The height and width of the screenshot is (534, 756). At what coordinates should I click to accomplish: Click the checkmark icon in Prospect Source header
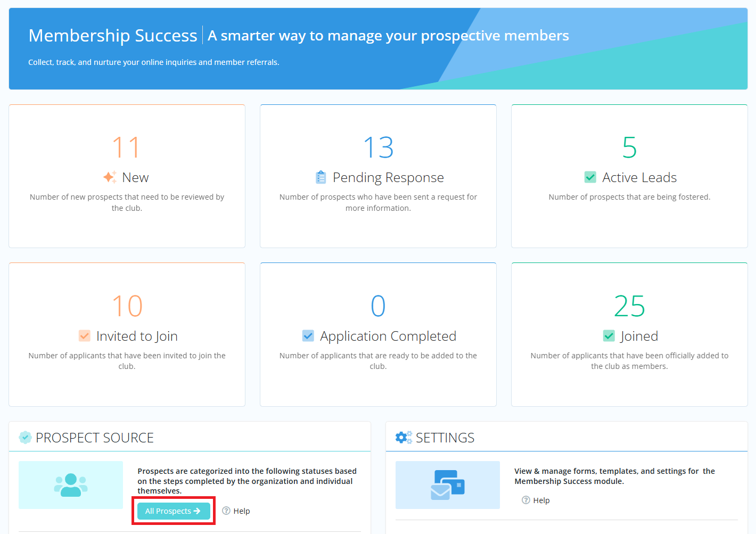point(26,437)
